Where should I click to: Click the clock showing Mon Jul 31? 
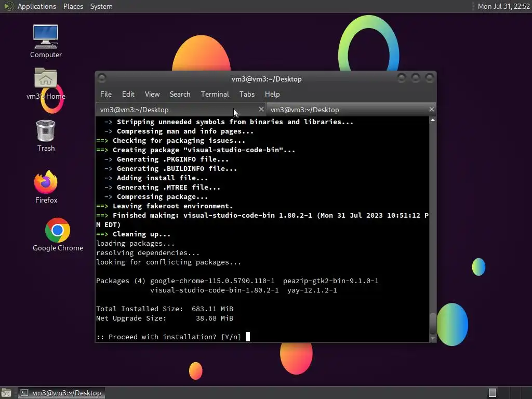point(503,6)
